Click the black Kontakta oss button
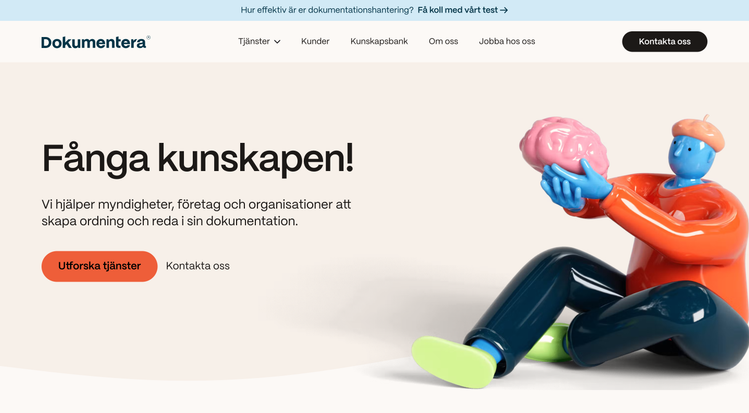 (664, 42)
